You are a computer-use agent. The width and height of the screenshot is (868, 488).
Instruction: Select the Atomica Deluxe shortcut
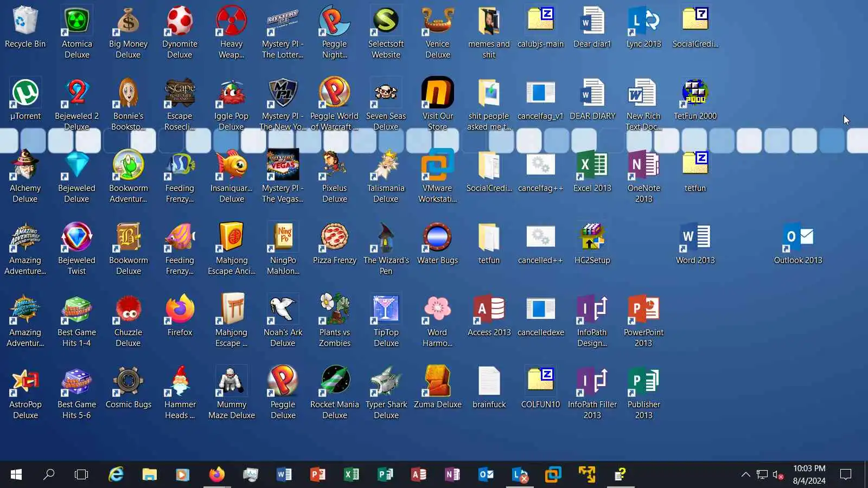(x=77, y=31)
